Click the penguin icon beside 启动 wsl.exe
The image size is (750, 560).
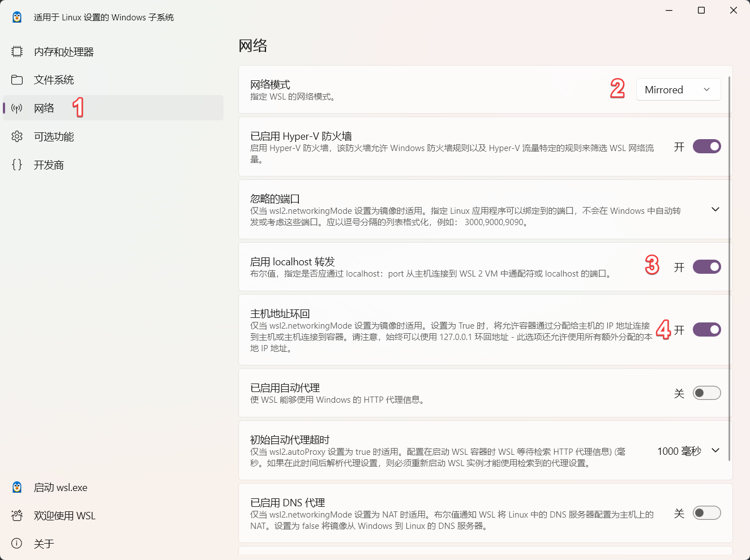(x=17, y=487)
